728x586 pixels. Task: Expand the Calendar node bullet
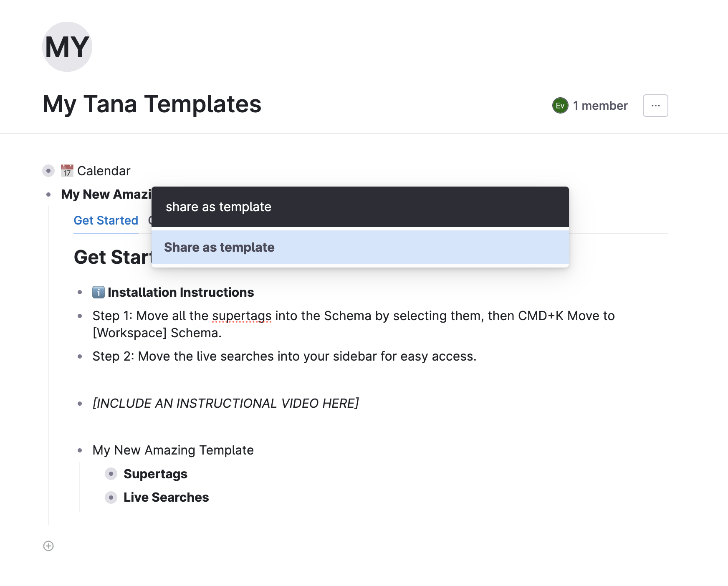coord(48,171)
